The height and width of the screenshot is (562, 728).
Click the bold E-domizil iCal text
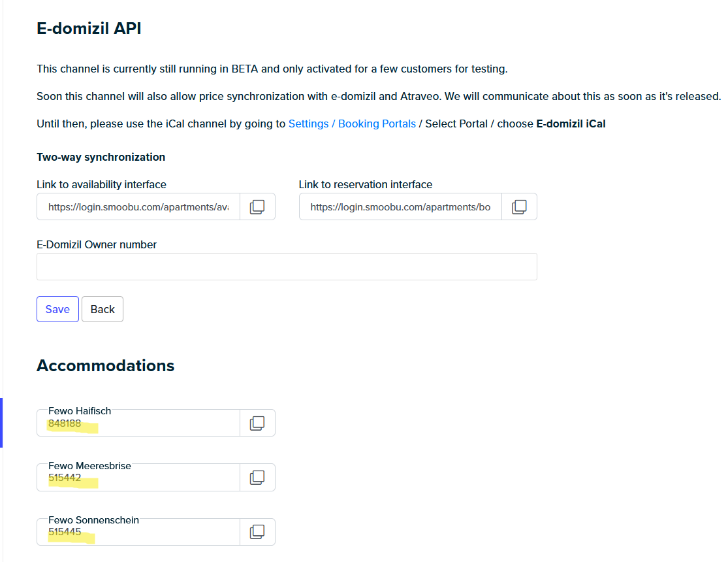coord(571,124)
